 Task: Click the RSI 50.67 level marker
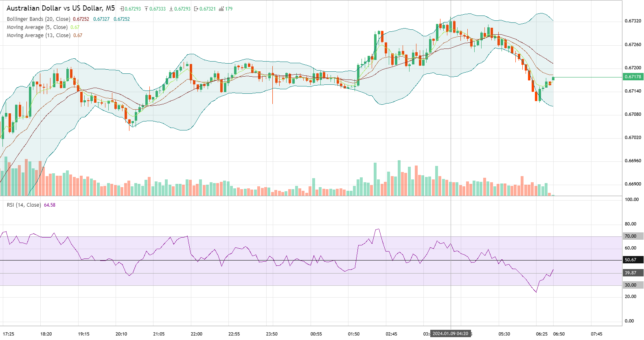tap(633, 260)
